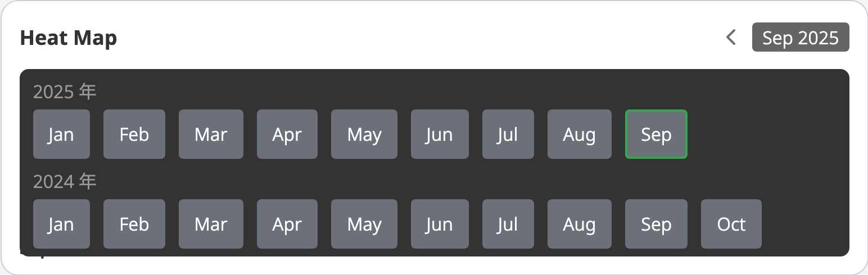
Task: Pick Mar in the 2025 row
Action: (x=211, y=134)
